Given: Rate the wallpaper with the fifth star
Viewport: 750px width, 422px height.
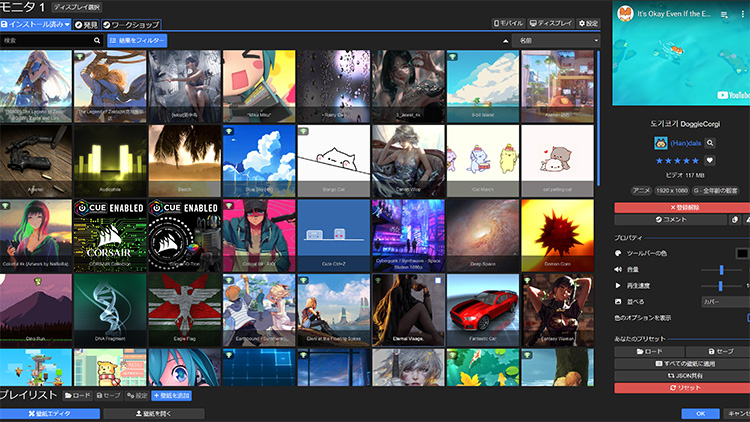Looking at the screenshot, I should (x=695, y=161).
